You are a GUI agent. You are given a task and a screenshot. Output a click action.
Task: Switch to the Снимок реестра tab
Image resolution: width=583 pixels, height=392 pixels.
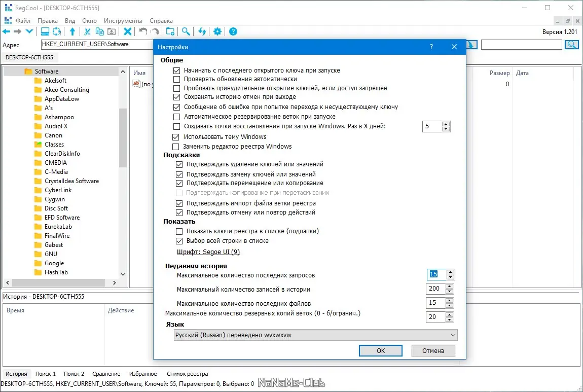(x=188, y=374)
